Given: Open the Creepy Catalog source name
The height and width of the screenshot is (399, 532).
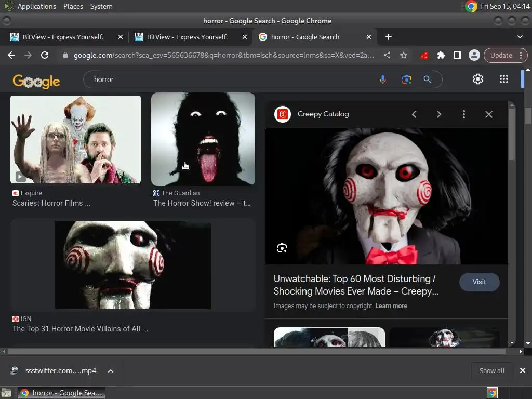Looking at the screenshot, I should [x=323, y=114].
